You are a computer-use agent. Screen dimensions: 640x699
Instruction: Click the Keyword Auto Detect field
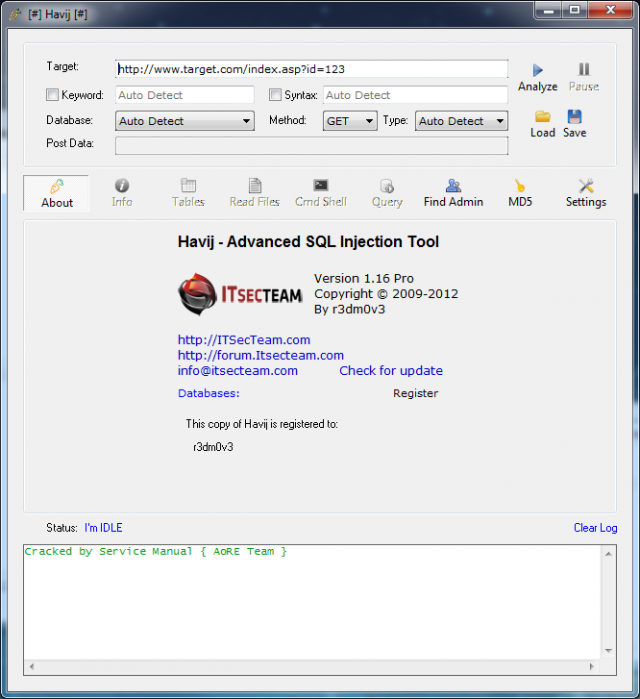point(185,95)
